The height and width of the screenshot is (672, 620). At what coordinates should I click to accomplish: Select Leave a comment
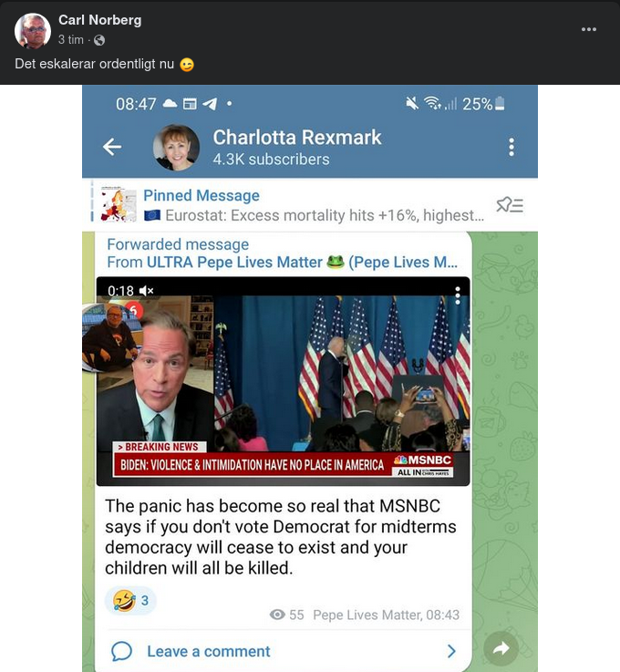[x=209, y=651]
